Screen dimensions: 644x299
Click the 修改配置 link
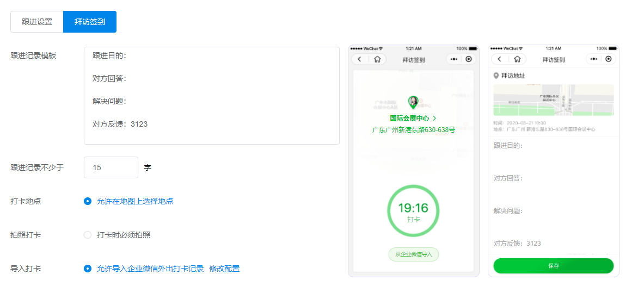point(224,269)
